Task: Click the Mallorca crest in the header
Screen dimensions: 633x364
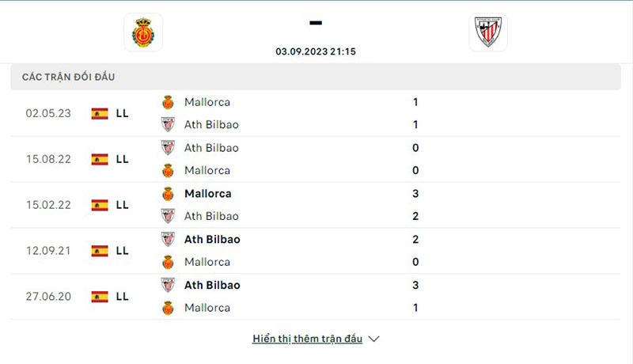Action: [143, 32]
